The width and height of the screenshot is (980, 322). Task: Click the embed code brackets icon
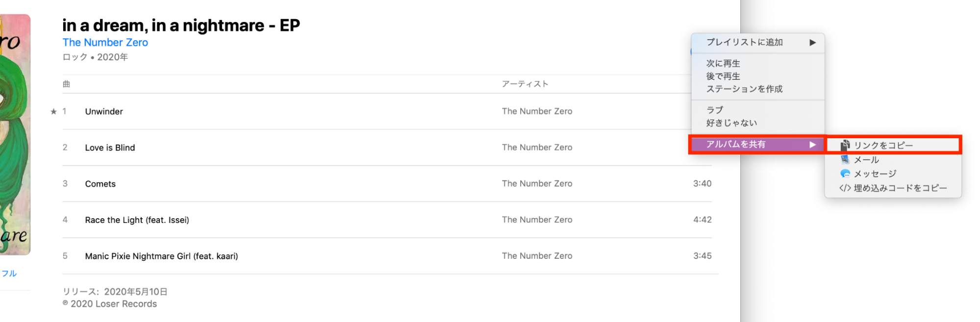pos(845,188)
